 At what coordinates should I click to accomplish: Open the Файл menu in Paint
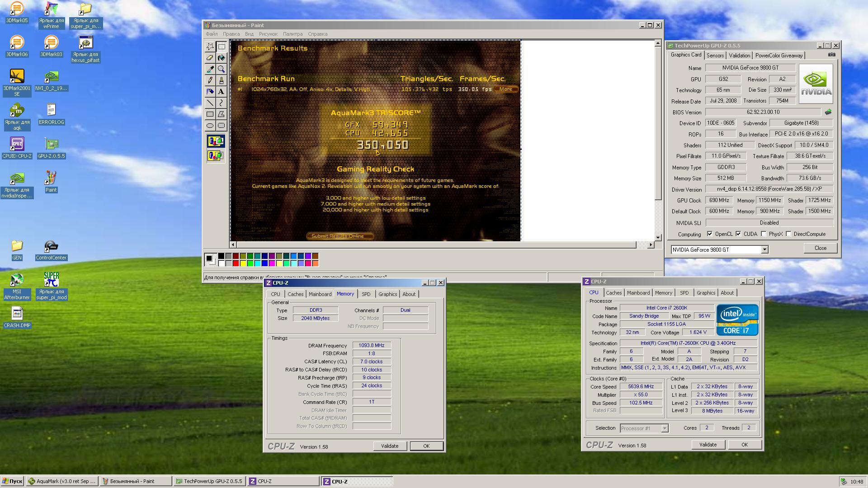212,34
